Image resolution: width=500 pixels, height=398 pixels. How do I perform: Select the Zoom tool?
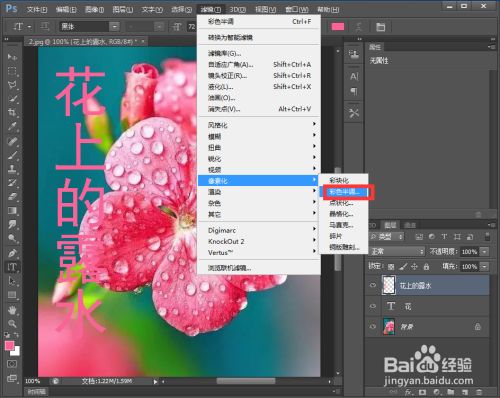[12, 324]
